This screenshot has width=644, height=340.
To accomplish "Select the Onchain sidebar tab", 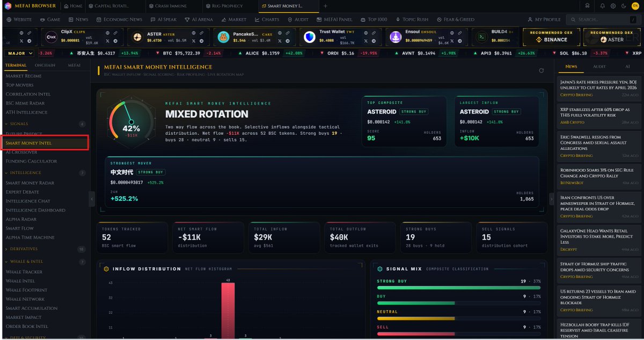I will pyautogui.click(x=46, y=66).
